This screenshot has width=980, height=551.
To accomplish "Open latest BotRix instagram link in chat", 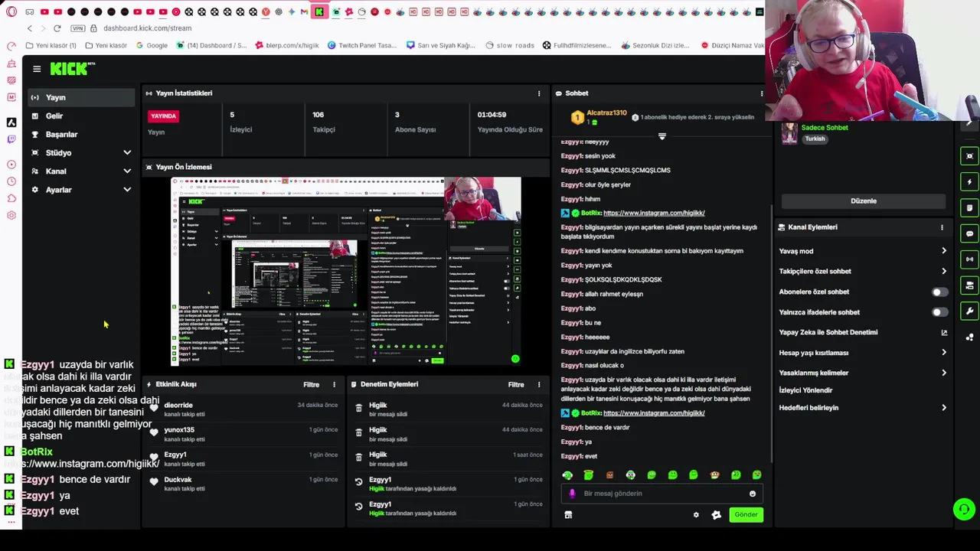I will point(654,413).
